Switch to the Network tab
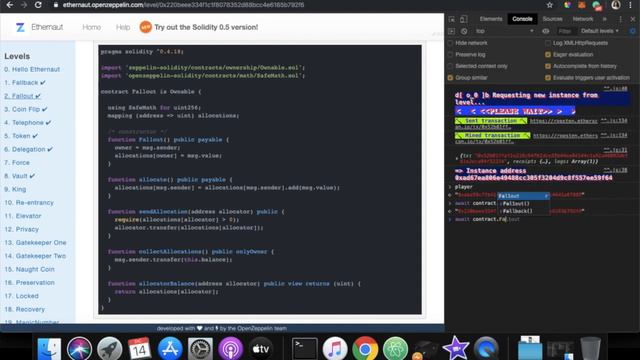This screenshot has width=640, height=360. [583, 19]
